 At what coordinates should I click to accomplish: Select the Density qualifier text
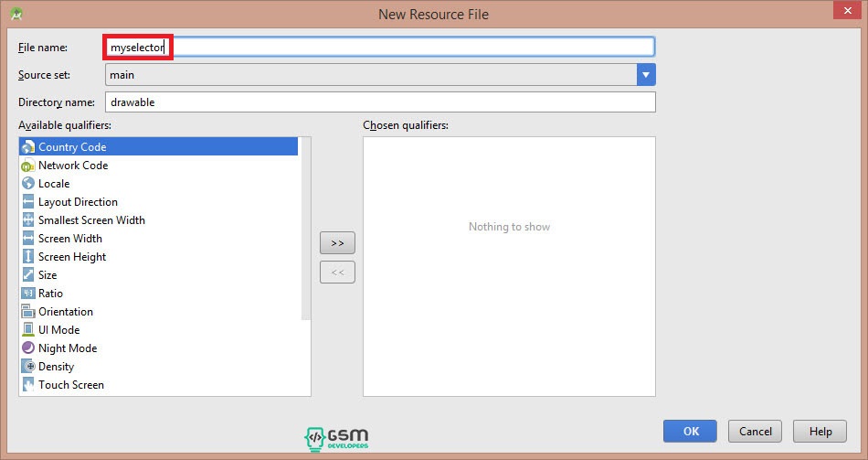coord(56,367)
